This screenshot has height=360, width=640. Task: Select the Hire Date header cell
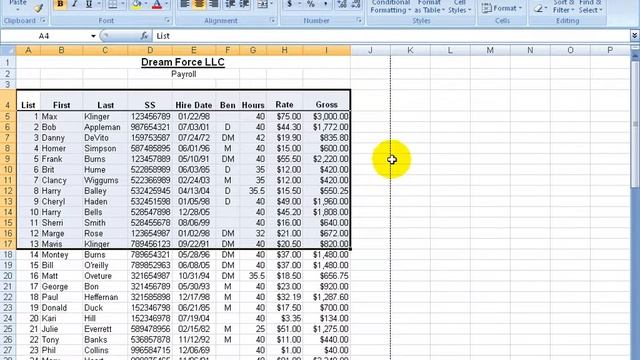(193, 100)
